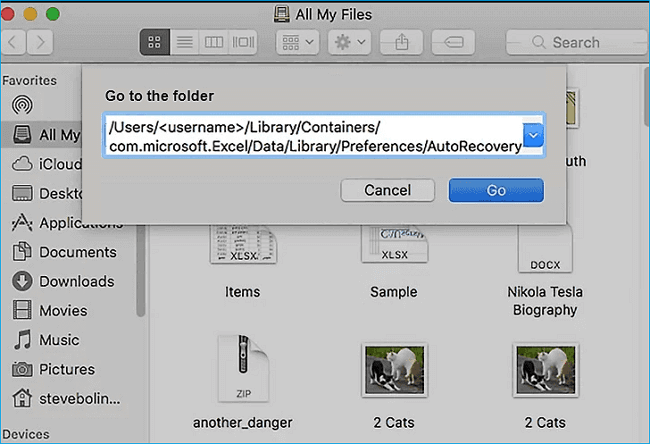Click the edit tags toolbar icon
The image size is (650, 444).
(454, 43)
